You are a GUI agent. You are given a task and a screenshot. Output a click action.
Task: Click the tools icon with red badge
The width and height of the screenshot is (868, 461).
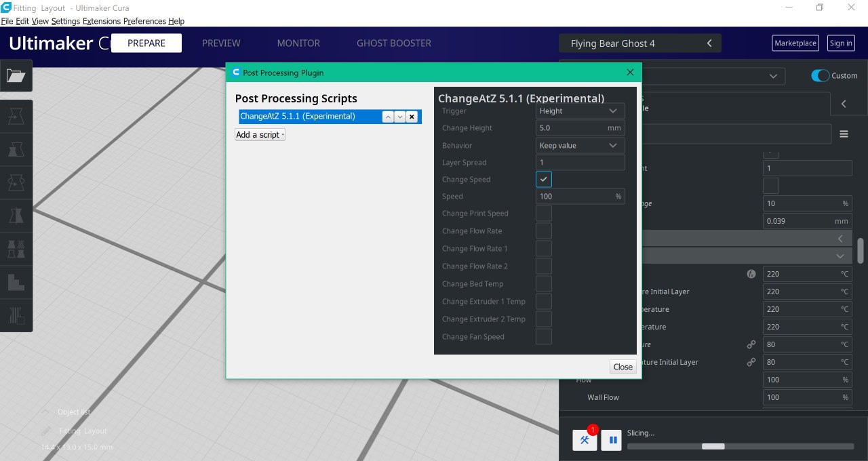tap(585, 440)
